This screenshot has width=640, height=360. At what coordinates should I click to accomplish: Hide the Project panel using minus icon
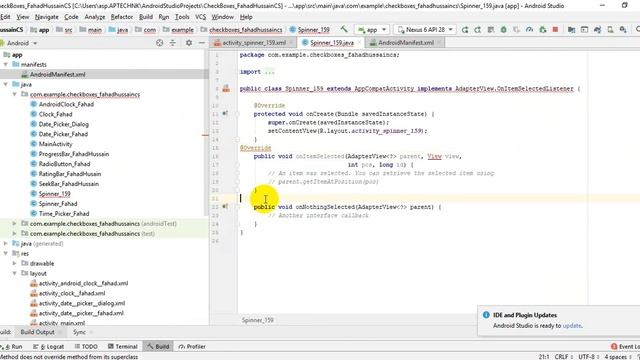pos(202,43)
